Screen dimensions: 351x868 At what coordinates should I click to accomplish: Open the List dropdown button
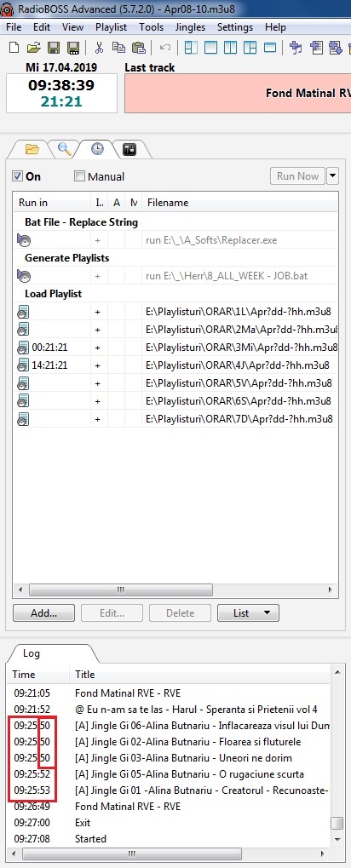248,612
